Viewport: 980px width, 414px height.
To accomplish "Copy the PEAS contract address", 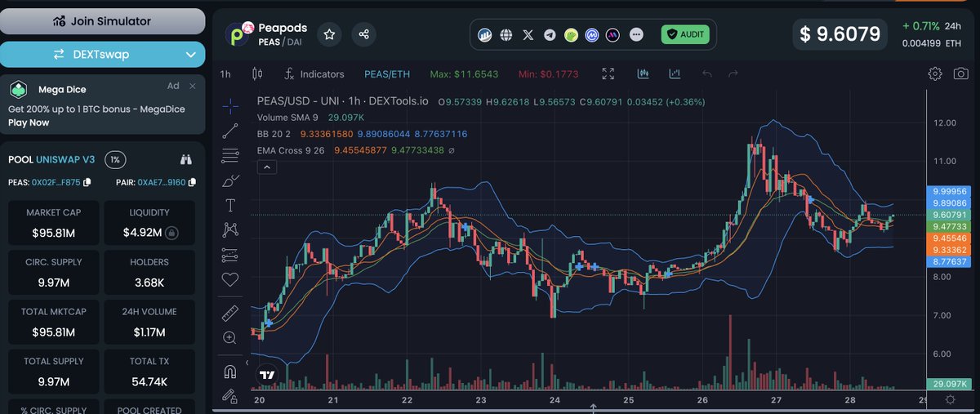I will point(87,181).
